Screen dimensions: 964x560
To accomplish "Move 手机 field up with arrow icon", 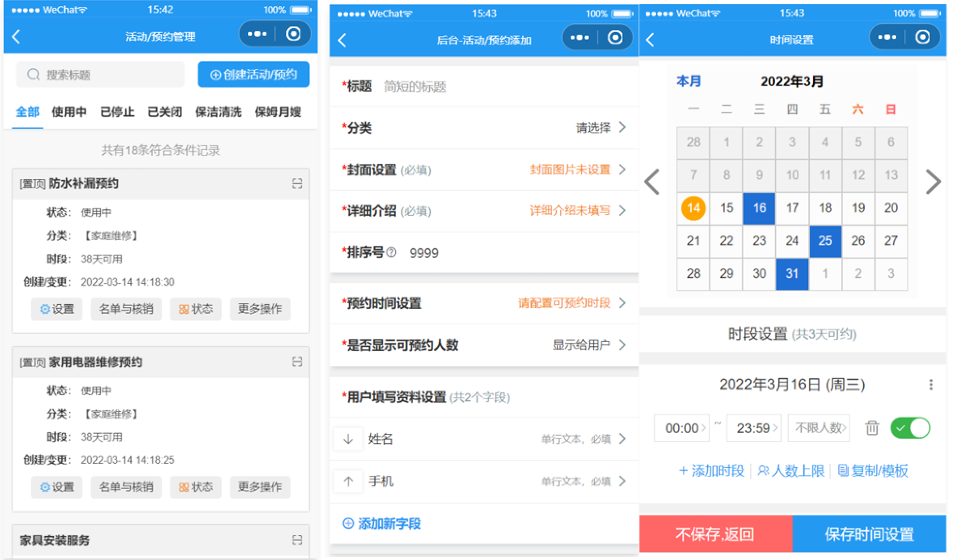I will click(348, 482).
